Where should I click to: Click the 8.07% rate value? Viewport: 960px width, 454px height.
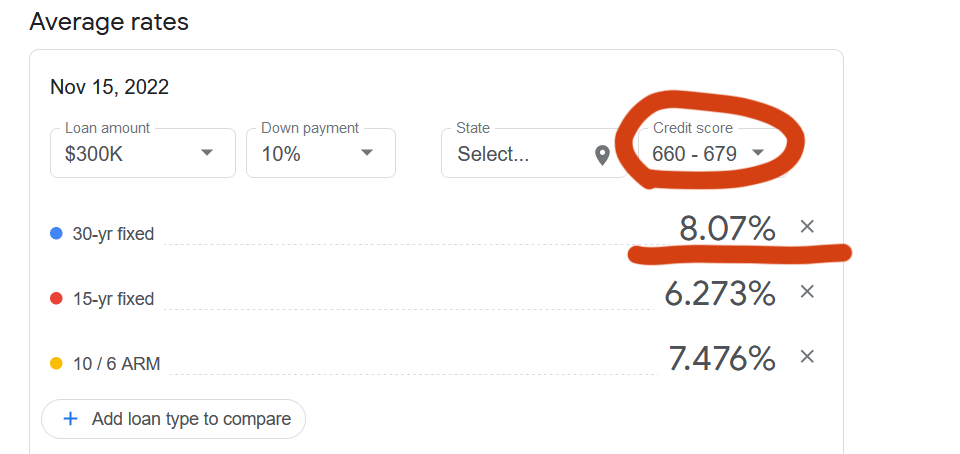pyautogui.click(x=727, y=229)
